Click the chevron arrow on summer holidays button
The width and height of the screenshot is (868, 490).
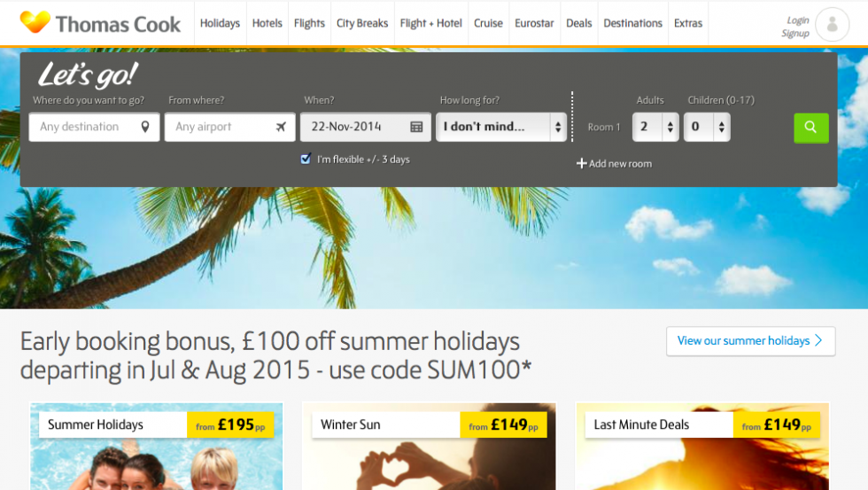point(819,340)
